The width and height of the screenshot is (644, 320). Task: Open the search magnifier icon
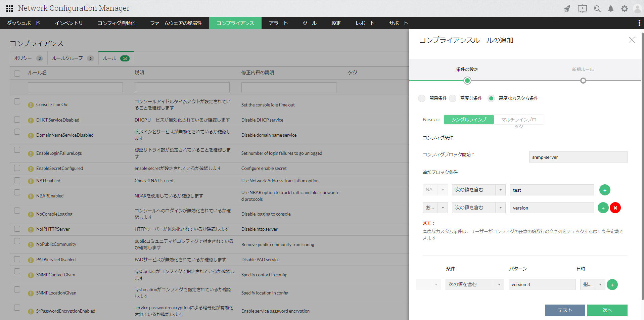point(597,9)
